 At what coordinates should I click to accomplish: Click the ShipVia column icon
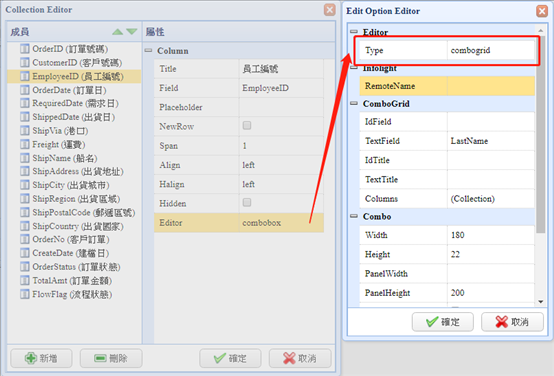coord(24,130)
